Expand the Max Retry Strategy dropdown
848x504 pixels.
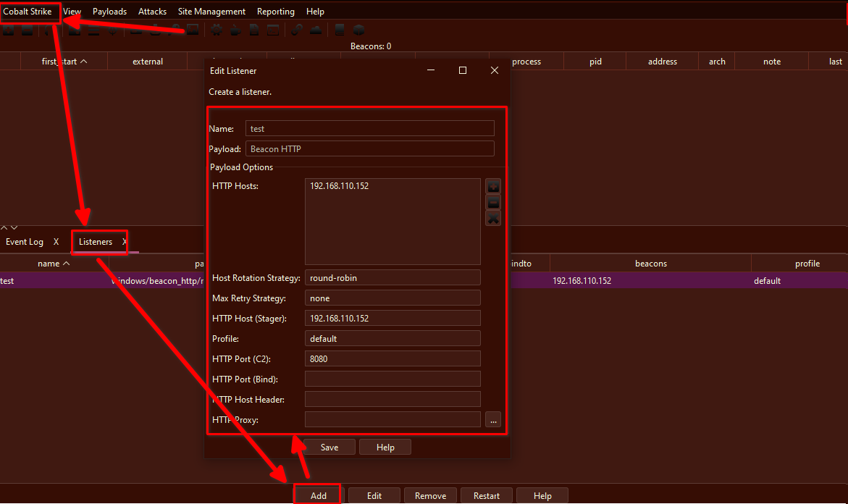pyautogui.click(x=392, y=298)
